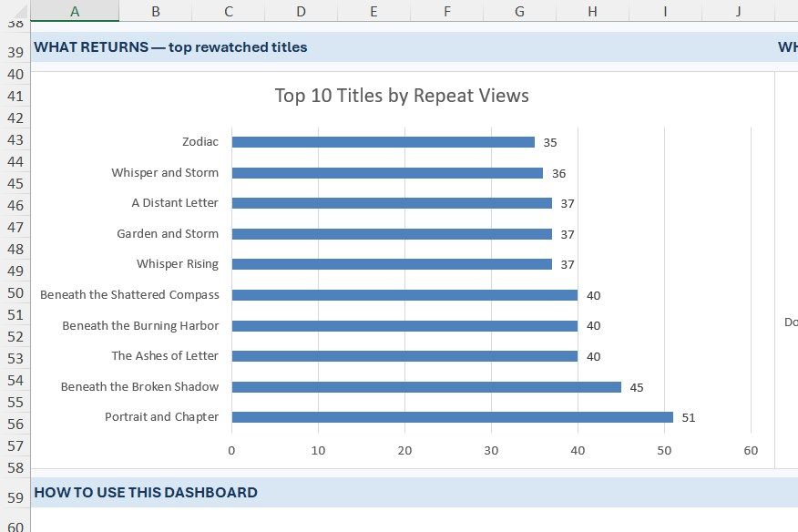Click the Garden and Storm bar

[392, 234]
